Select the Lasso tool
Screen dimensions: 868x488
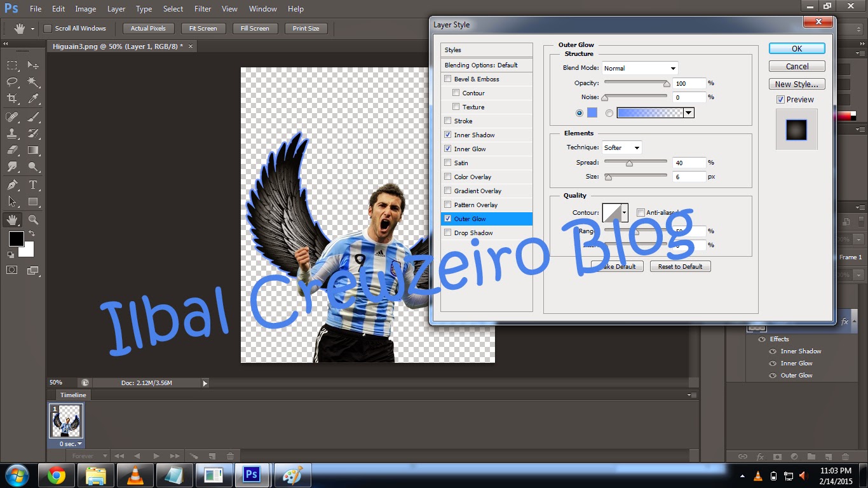tap(12, 82)
